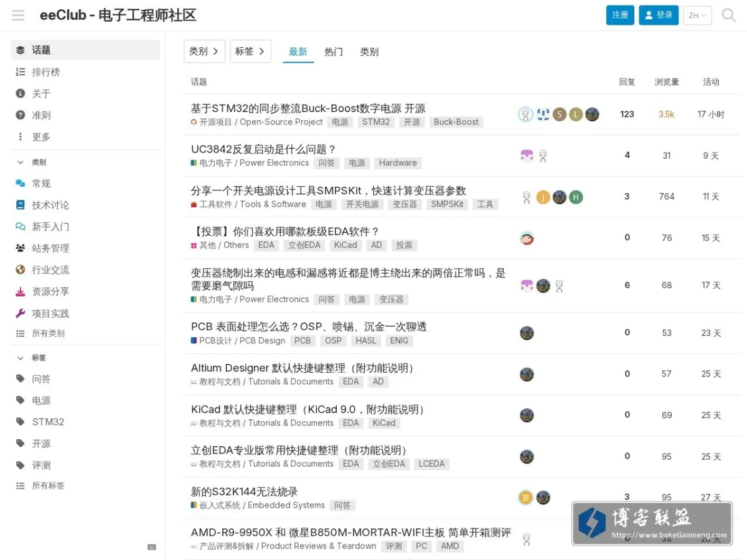The image size is (747, 560).
Task: Select the 新手入门 category in the sidebar
Action: click(85, 226)
